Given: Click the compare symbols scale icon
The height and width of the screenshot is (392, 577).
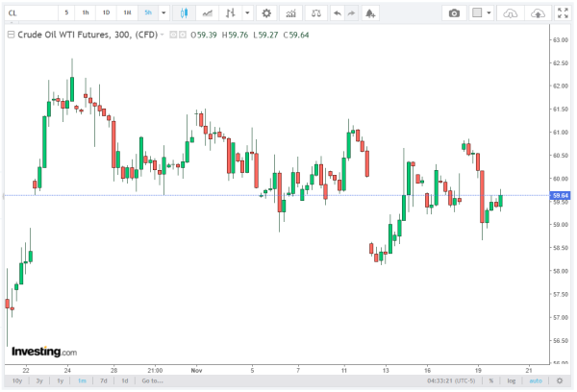Looking at the screenshot, I should [x=315, y=12].
